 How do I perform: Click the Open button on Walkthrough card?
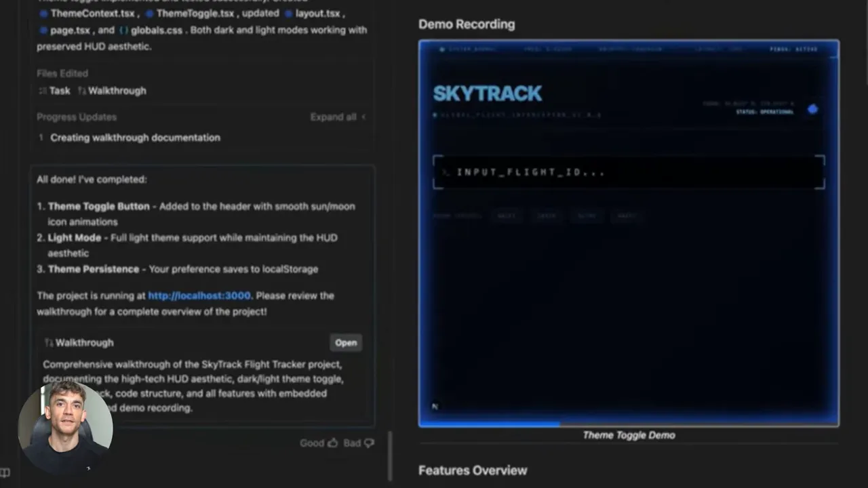346,342
